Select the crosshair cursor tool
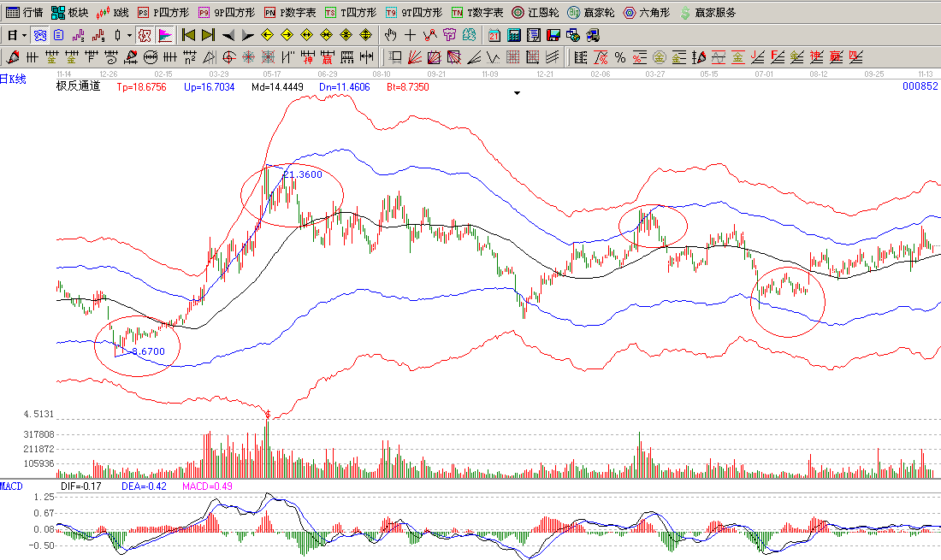This screenshot has height=560, width=941. [411, 36]
